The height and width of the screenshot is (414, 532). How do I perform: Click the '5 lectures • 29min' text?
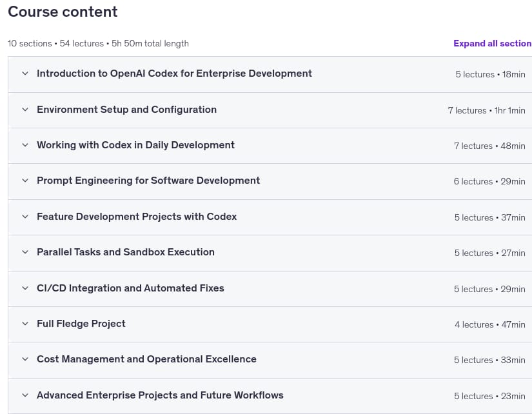[x=489, y=289]
